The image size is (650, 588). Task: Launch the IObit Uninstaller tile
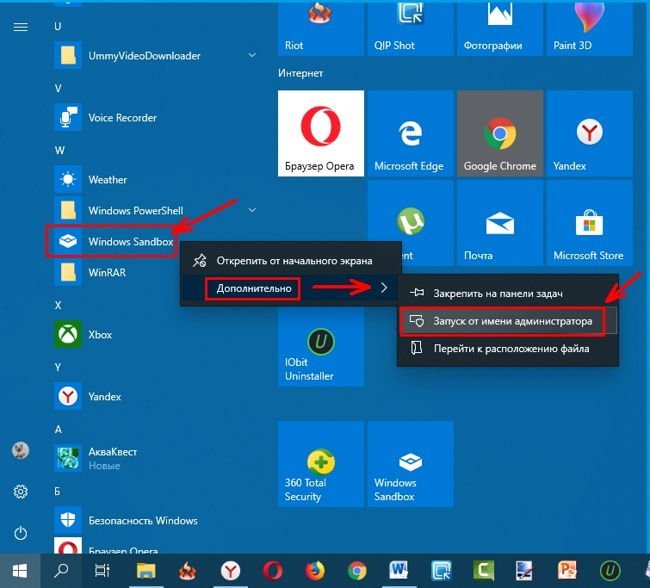click(320, 348)
